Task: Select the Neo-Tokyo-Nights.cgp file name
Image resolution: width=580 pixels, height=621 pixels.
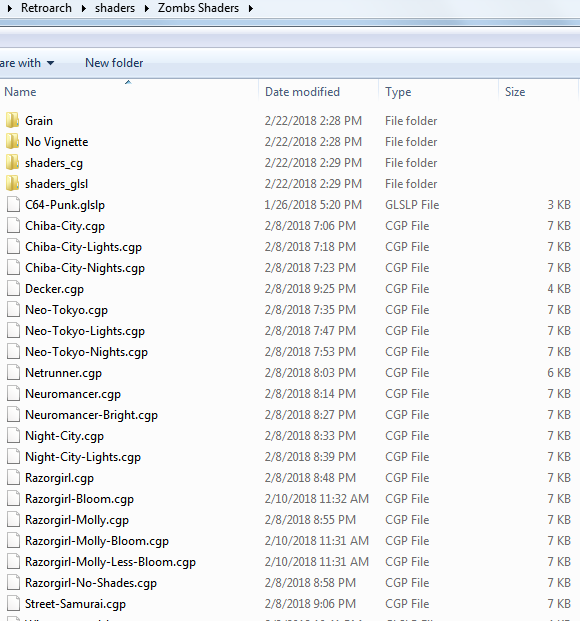Action: (86, 352)
